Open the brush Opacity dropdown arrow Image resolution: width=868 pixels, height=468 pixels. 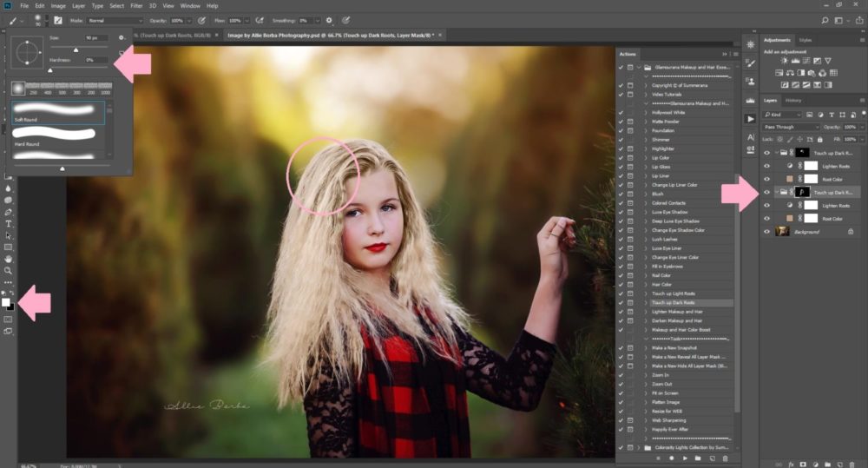pos(188,21)
